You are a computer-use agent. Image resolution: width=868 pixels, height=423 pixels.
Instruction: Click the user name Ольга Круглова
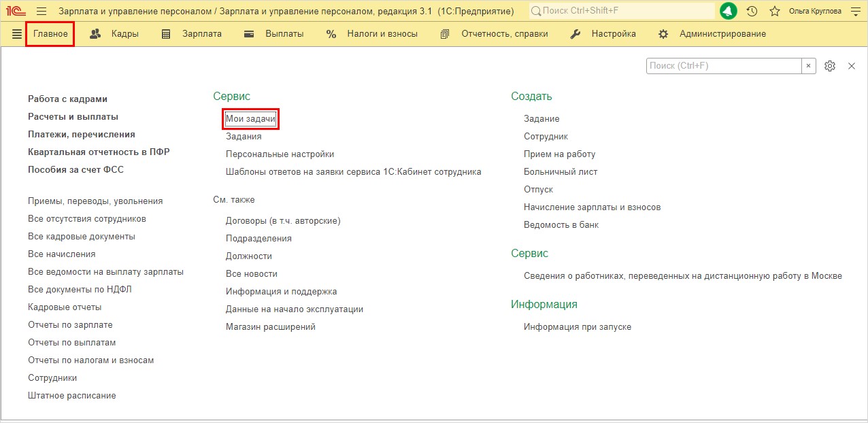point(815,12)
